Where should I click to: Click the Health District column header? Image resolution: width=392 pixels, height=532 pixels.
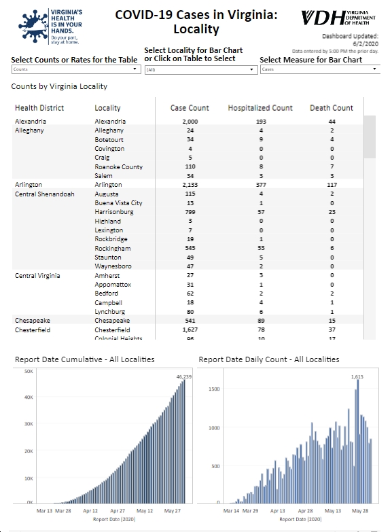click(39, 108)
